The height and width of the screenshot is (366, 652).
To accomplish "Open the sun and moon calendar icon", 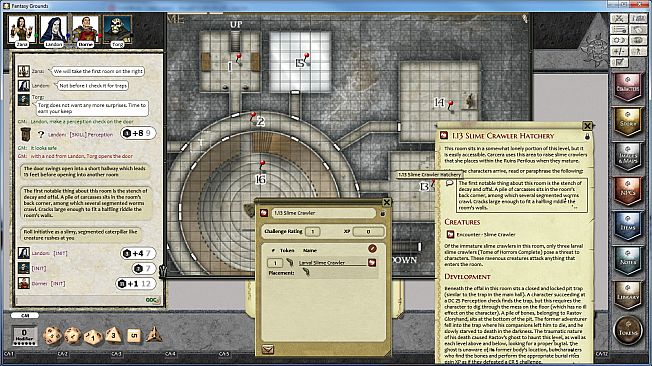I will (x=619, y=40).
